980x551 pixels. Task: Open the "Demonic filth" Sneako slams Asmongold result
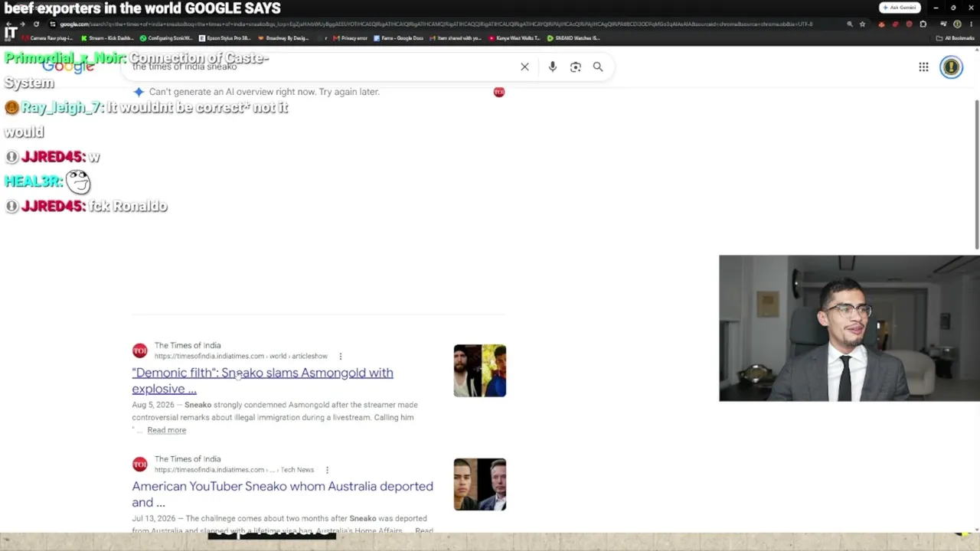[x=263, y=380]
